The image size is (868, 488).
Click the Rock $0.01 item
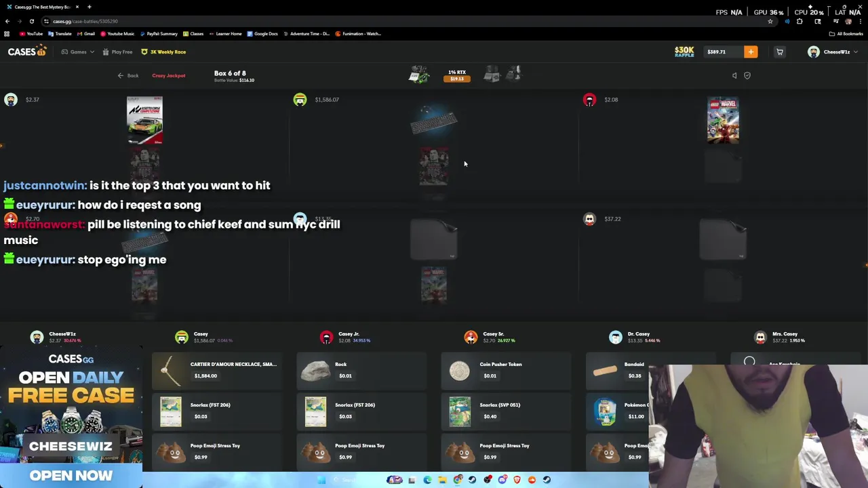coord(361,370)
